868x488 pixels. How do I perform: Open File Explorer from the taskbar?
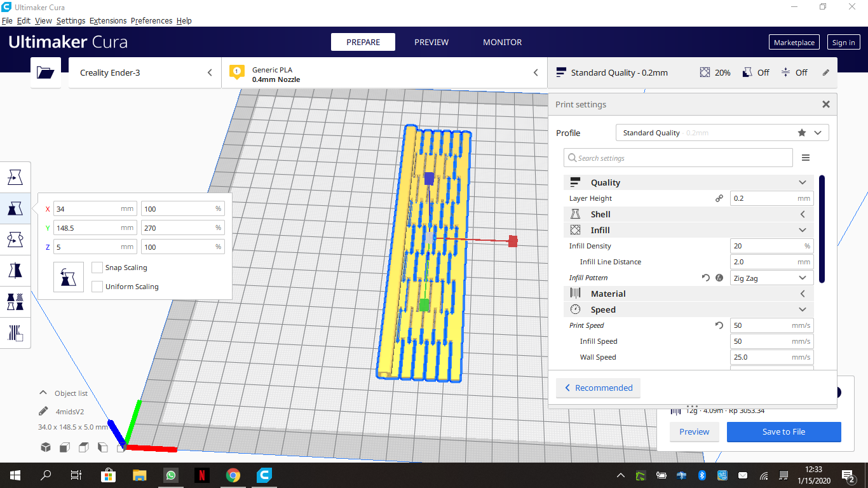tap(140, 475)
